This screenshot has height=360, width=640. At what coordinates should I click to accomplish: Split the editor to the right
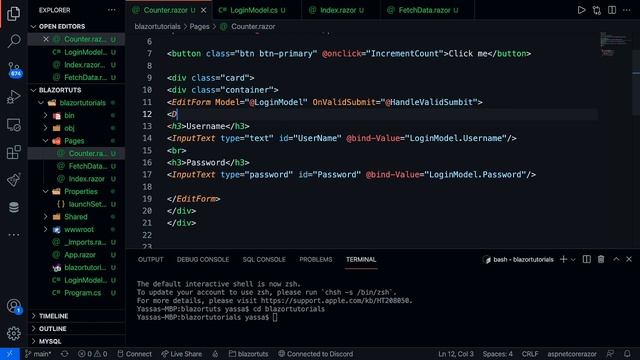[611, 10]
